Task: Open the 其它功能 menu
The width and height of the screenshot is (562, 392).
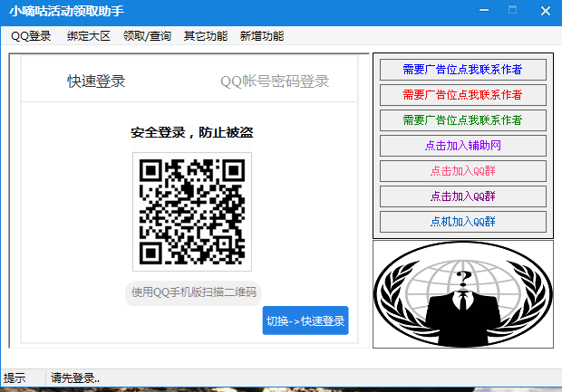Action: tap(206, 36)
